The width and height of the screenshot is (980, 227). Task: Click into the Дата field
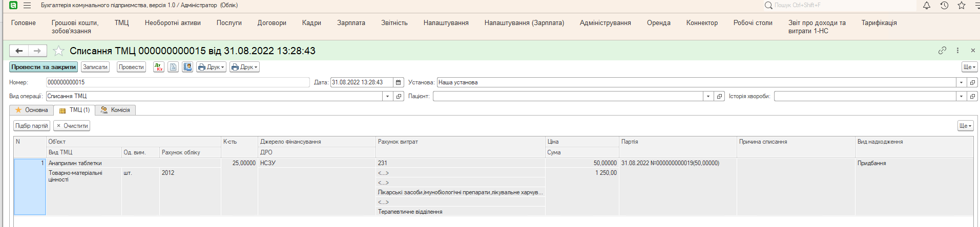(362, 82)
